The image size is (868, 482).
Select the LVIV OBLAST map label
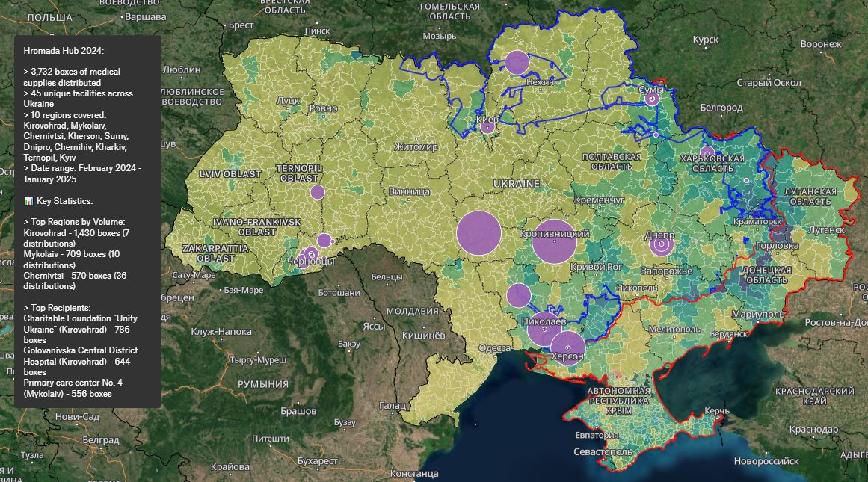(x=230, y=174)
